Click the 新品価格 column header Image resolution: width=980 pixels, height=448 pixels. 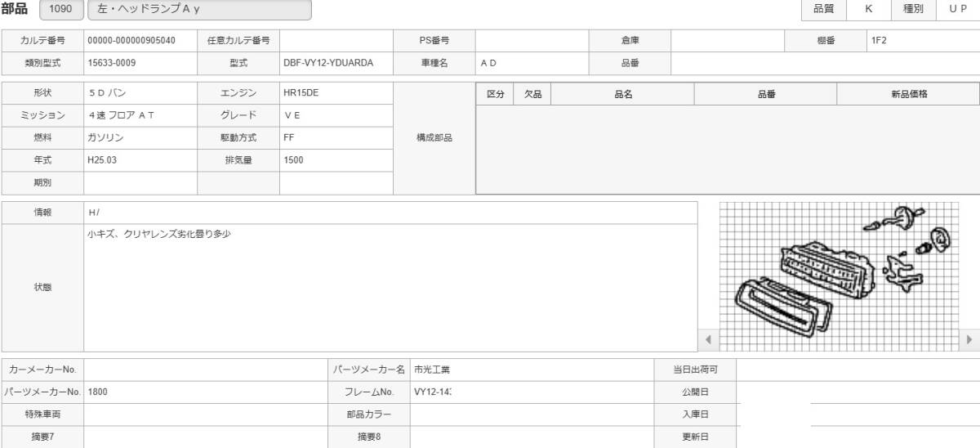(x=909, y=94)
